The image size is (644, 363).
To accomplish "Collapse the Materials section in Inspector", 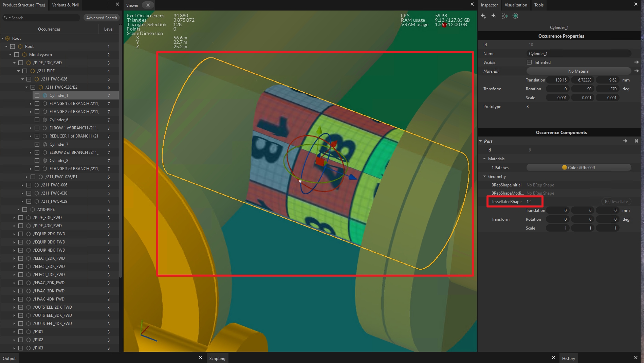I will (x=484, y=159).
